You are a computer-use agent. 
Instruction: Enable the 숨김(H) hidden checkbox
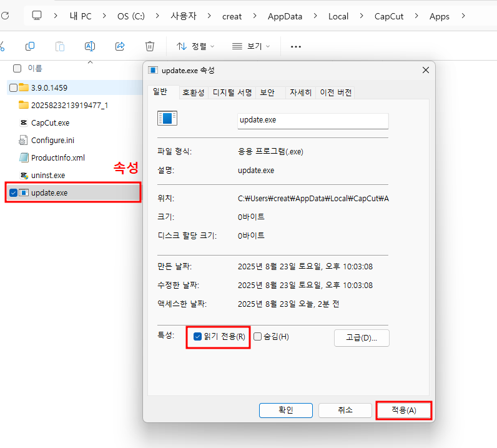coord(258,336)
